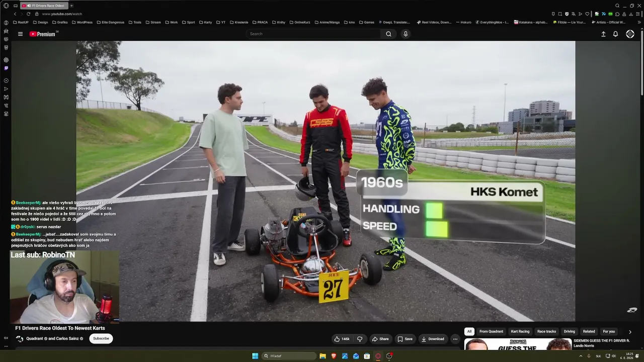The height and width of the screenshot is (362, 644).
Task: Open the browser tab search magnifier
Action: coord(617,6)
